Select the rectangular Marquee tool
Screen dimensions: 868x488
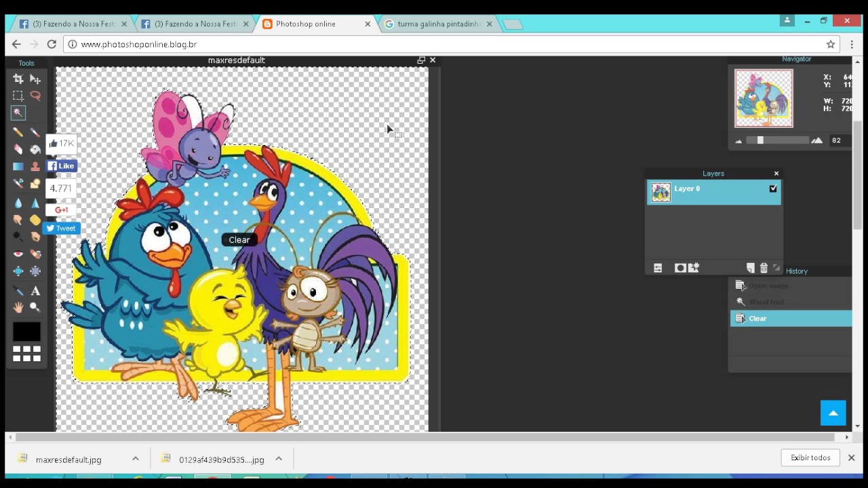coord(18,96)
